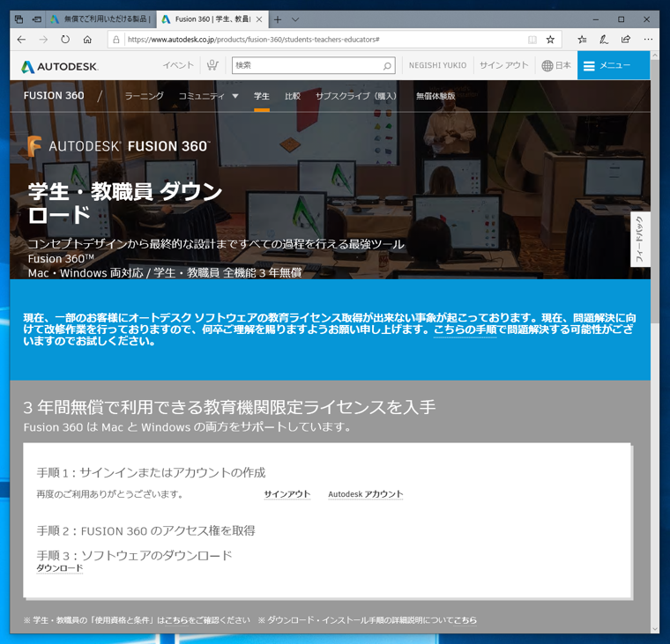The image size is (670, 644).
Task: Open サブスクライブ（購入） nav item
Action: [x=356, y=96]
